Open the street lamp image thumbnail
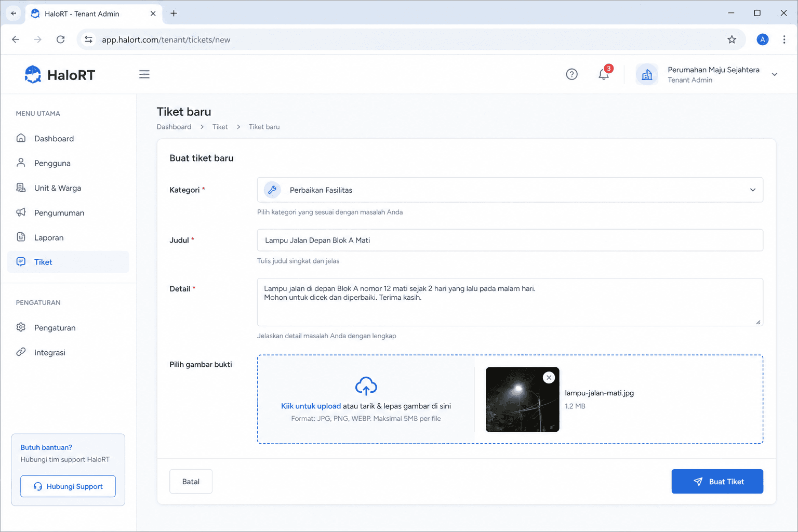The image size is (798, 532). pyautogui.click(x=523, y=400)
